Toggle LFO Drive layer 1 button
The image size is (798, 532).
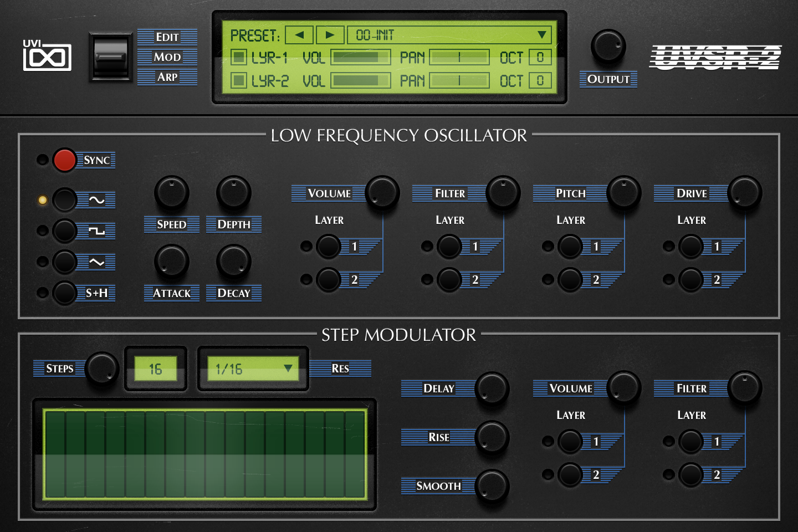coord(690,247)
